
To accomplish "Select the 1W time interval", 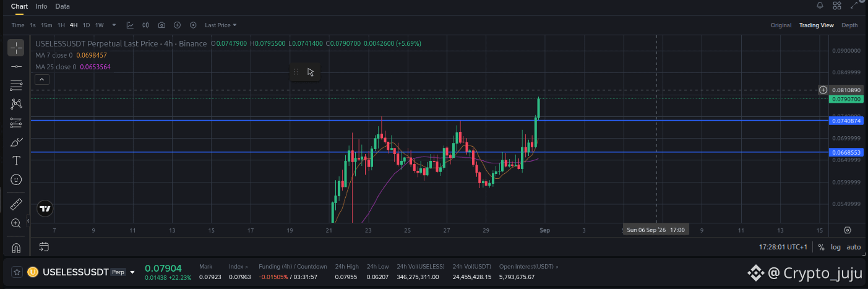I will point(100,25).
